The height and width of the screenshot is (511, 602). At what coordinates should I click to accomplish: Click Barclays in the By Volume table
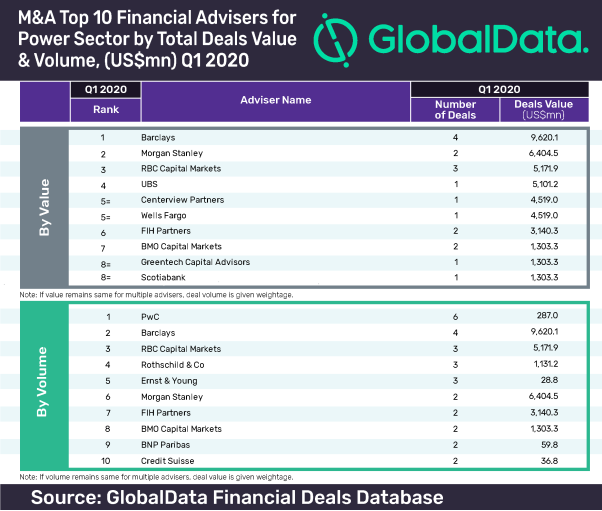pyautogui.click(x=158, y=333)
